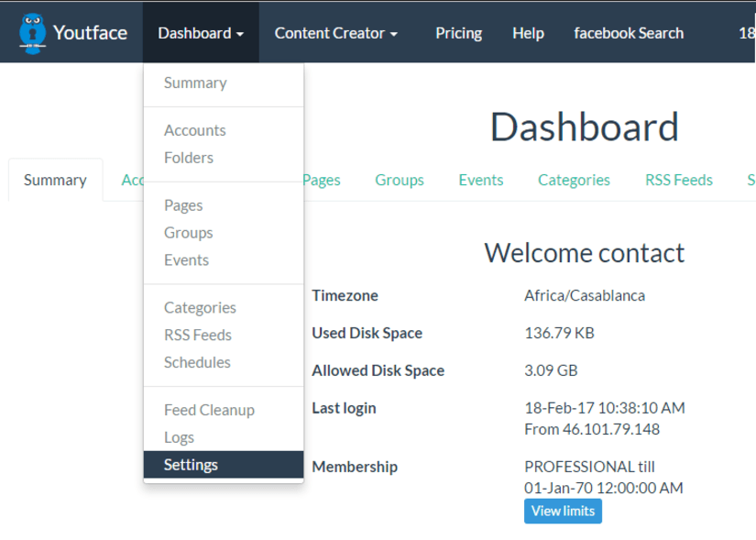Open the Pricing page from navbar
Image resolution: width=756 pixels, height=540 pixels.
(458, 33)
